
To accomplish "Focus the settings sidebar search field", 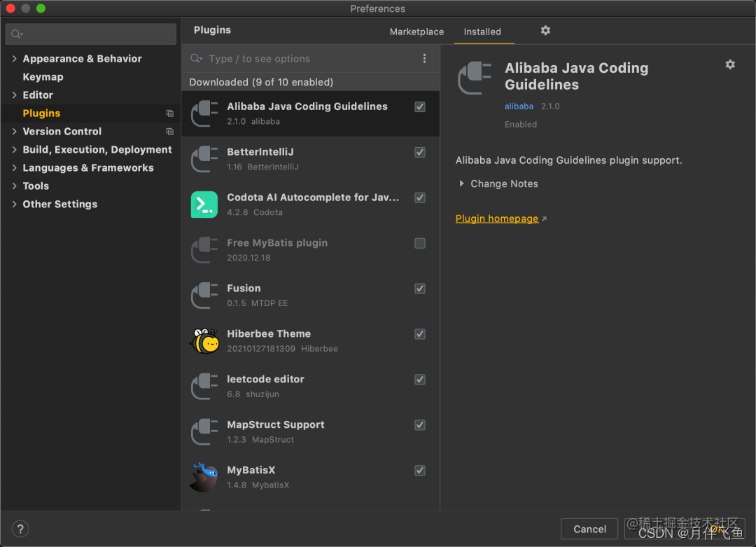I will pyautogui.click(x=90, y=34).
